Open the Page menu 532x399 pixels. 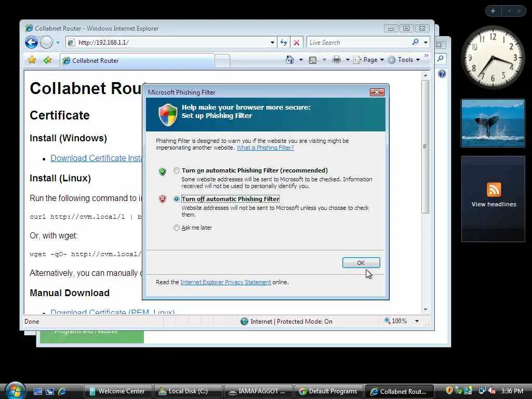(369, 60)
